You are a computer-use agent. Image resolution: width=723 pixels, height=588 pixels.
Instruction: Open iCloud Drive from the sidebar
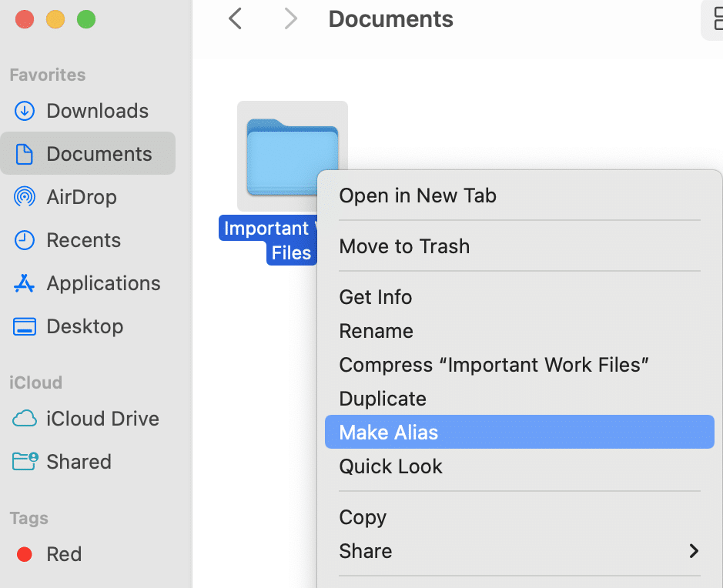[x=102, y=419]
